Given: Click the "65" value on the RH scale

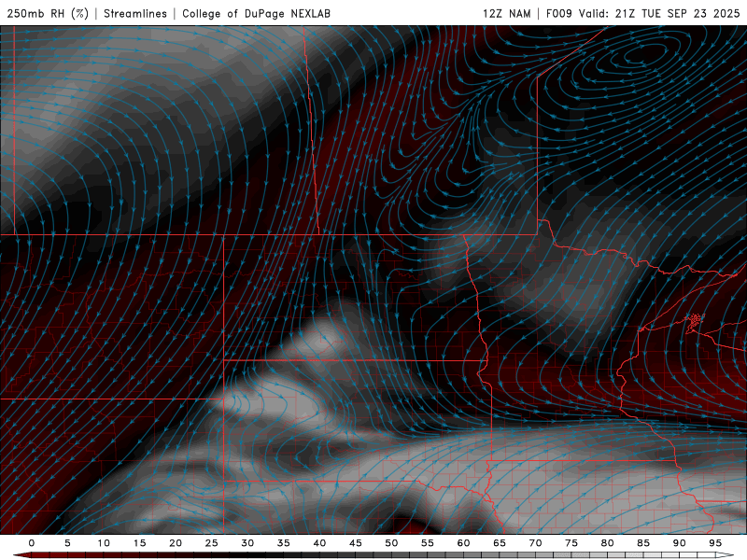Looking at the screenshot, I should coord(500,543).
